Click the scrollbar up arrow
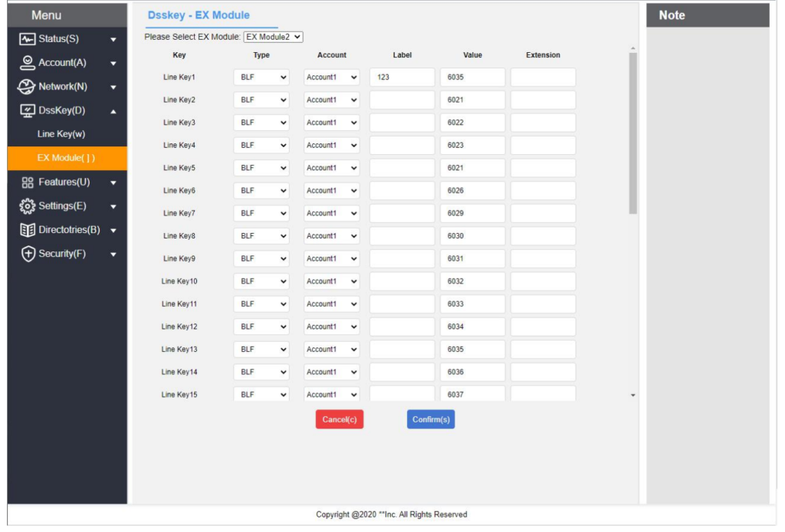Screen dimensions: 785x532 [x=633, y=48]
